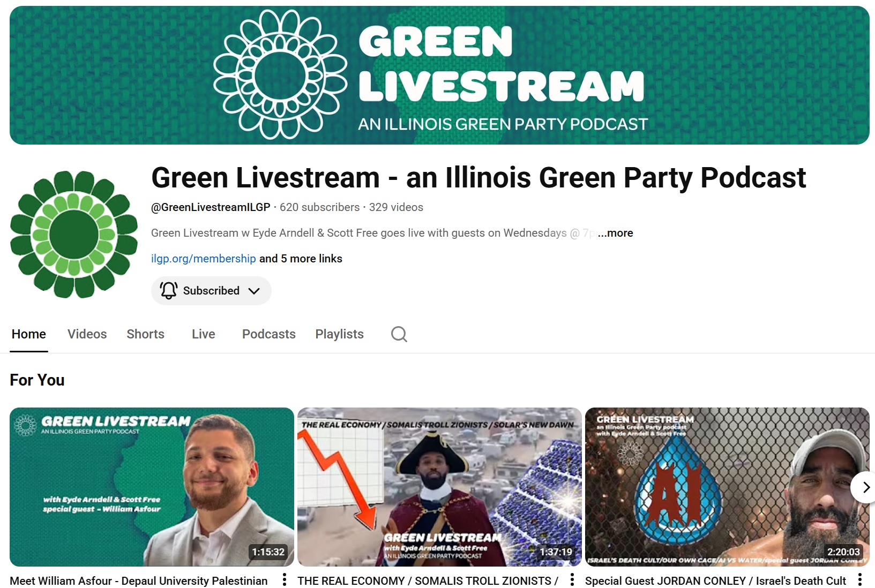875x588 pixels.
Task: Open options menu for THE REAL ECONOMY video
Action: tap(572, 580)
